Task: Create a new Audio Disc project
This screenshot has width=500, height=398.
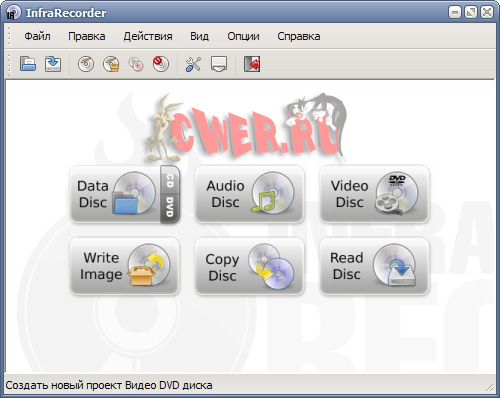Action: click(249, 194)
